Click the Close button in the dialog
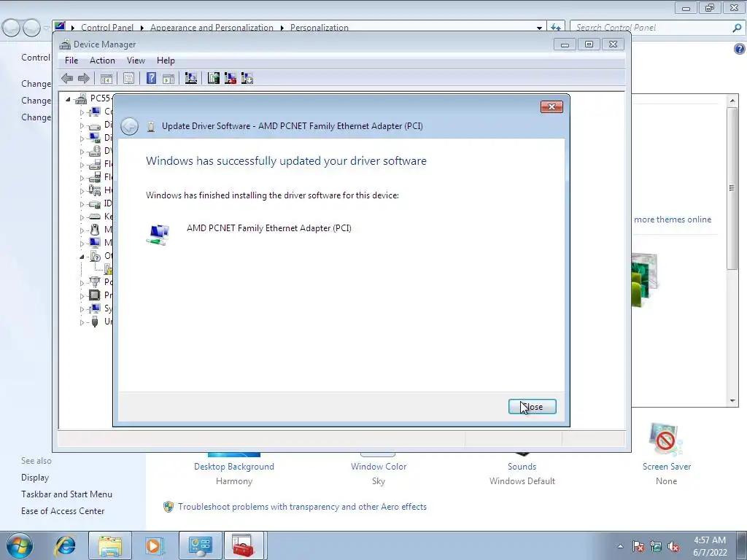Viewport: 747px width, 560px height. 532,407
